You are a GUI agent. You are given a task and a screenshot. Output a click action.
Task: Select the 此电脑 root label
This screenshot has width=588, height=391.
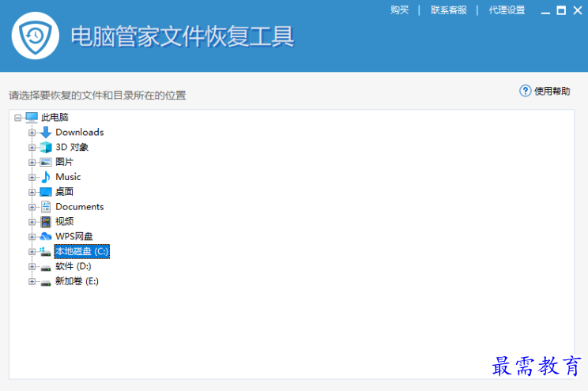click(x=55, y=118)
